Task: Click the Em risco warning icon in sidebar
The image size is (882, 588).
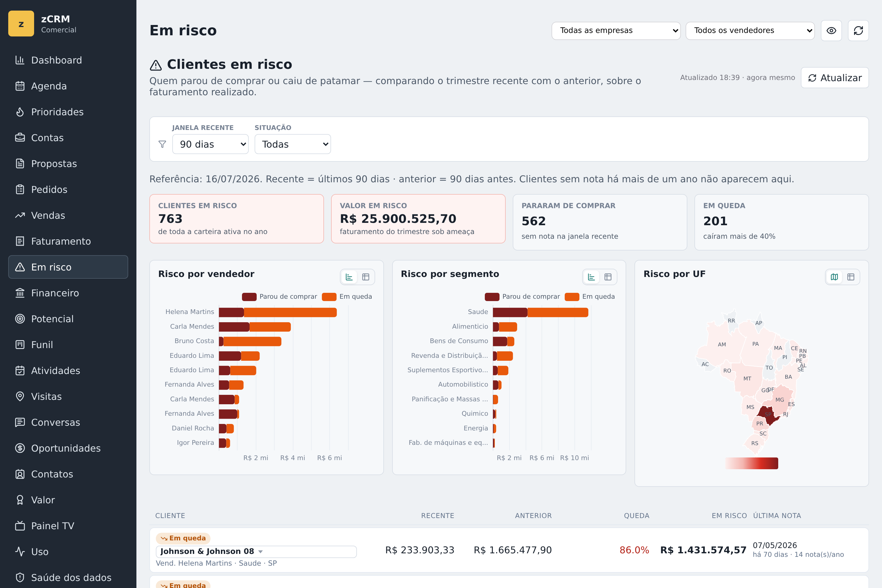Action: pos(20,267)
